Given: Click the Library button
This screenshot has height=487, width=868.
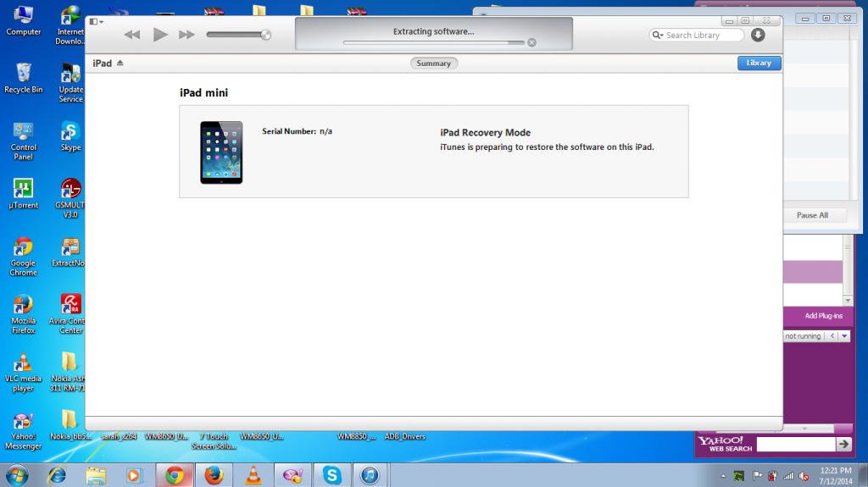Looking at the screenshot, I should (x=759, y=64).
